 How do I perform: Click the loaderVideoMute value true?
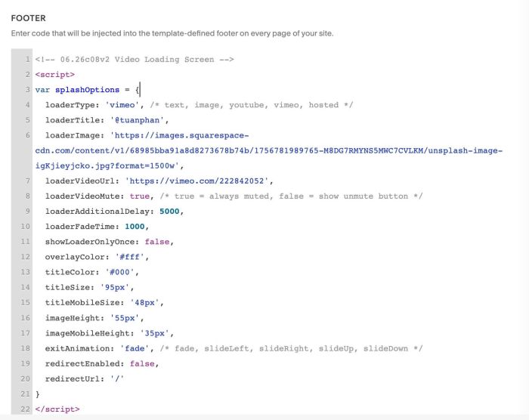click(x=139, y=196)
